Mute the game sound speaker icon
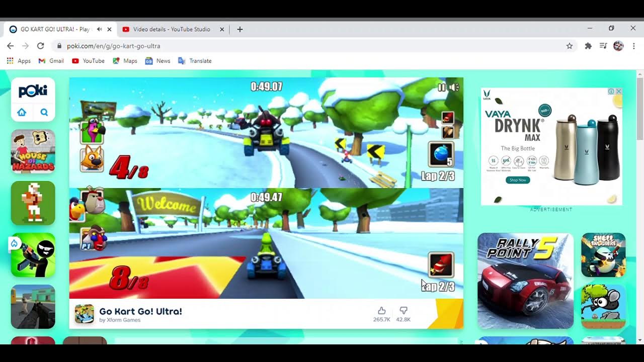This screenshot has width=644, height=362. click(454, 87)
